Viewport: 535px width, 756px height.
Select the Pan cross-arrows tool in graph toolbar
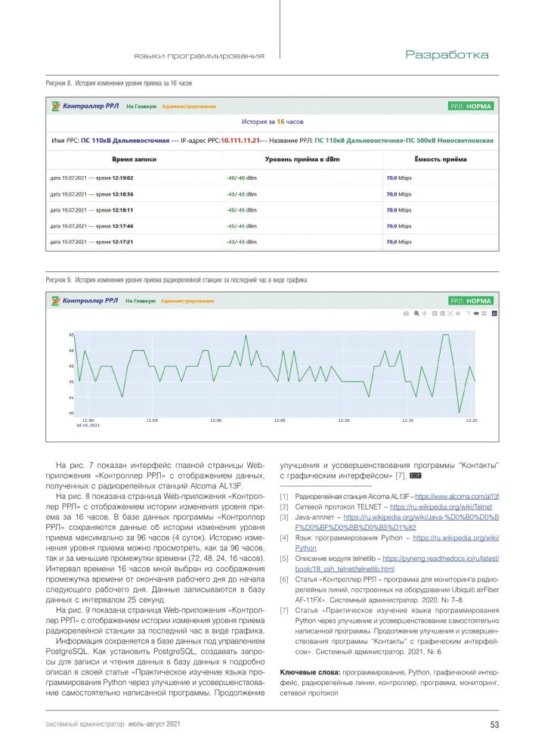tap(424, 314)
